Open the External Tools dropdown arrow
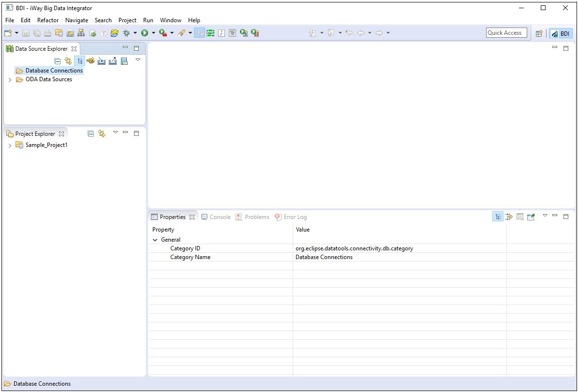578x392 pixels. (x=172, y=33)
